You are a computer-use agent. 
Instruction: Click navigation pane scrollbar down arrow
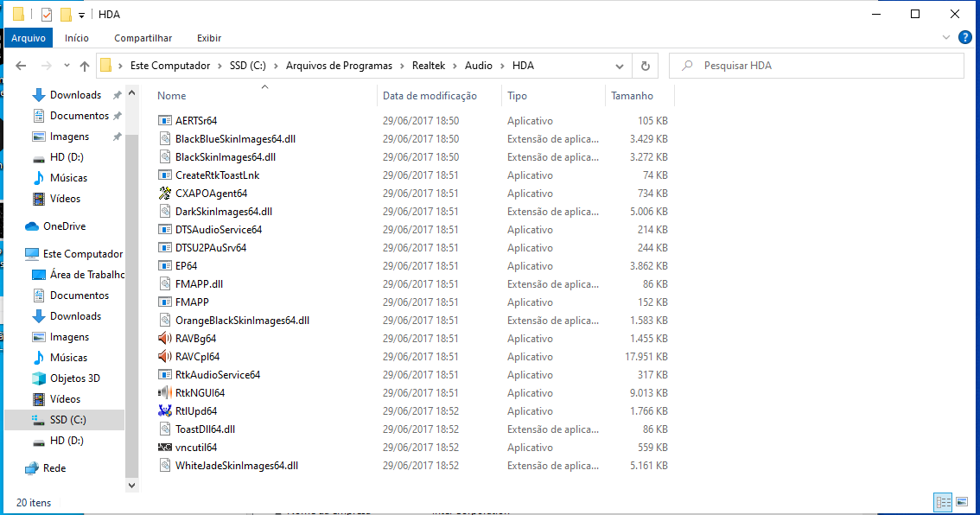pyautogui.click(x=131, y=486)
